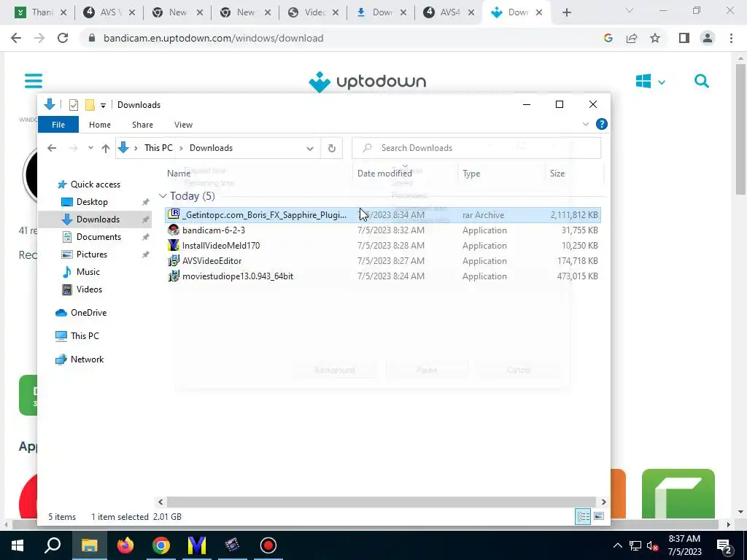This screenshot has width=747, height=560.
Task: Open Explorer help question mark icon
Action: 602,124
